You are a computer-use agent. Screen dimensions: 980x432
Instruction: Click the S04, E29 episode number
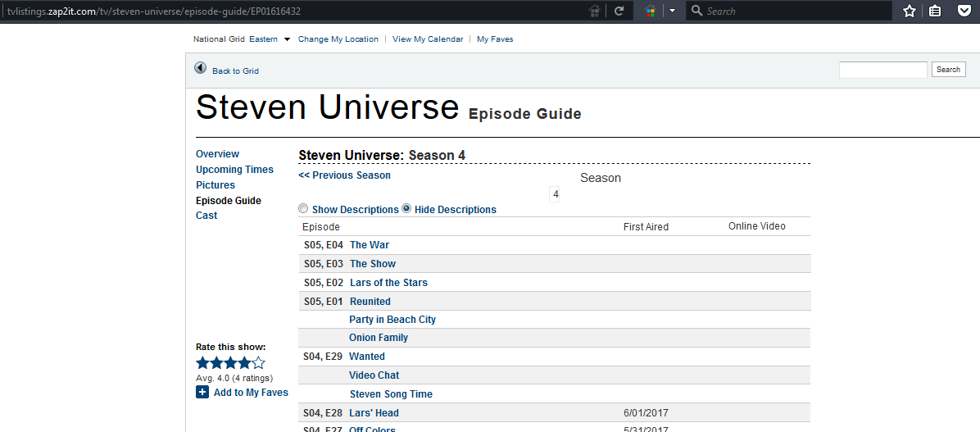point(324,357)
